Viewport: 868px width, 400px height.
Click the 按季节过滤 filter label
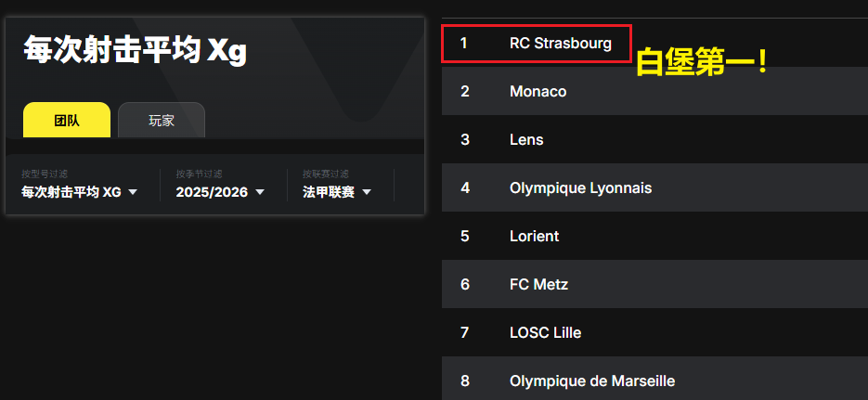199,174
